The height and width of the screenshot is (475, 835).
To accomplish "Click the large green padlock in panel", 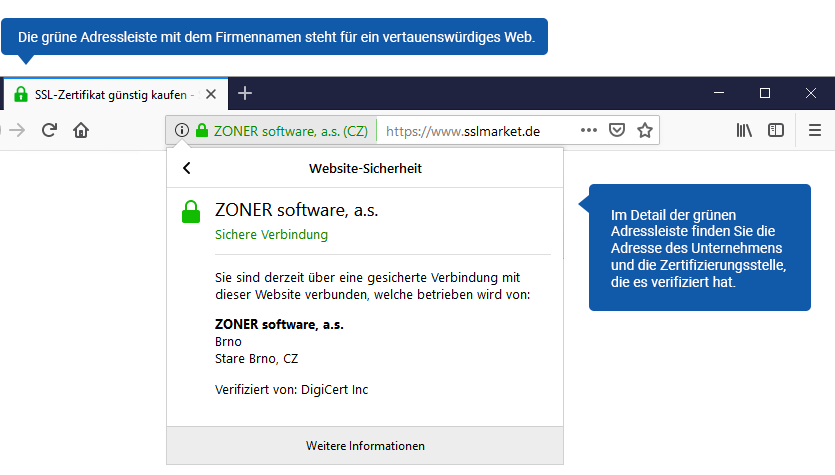I will click(x=191, y=211).
